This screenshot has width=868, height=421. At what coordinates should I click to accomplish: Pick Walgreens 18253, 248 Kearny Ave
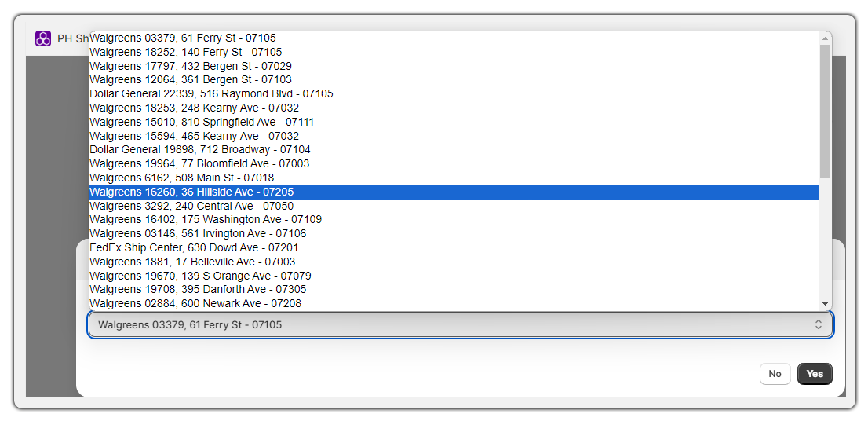[x=454, y=108]
